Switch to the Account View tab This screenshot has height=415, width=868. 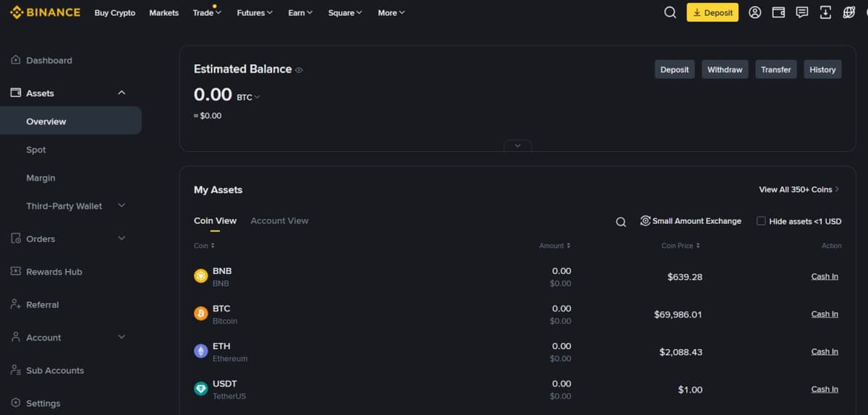point(279,221)
